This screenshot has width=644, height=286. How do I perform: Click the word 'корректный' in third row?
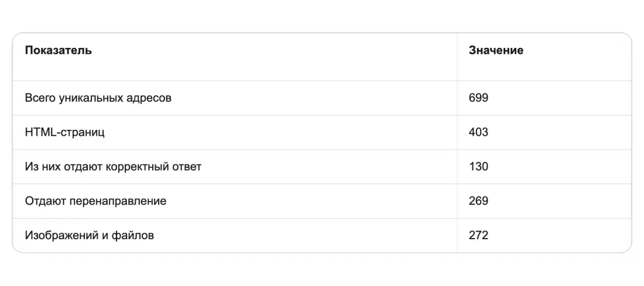pyautogui.click(x=137, y=167)
